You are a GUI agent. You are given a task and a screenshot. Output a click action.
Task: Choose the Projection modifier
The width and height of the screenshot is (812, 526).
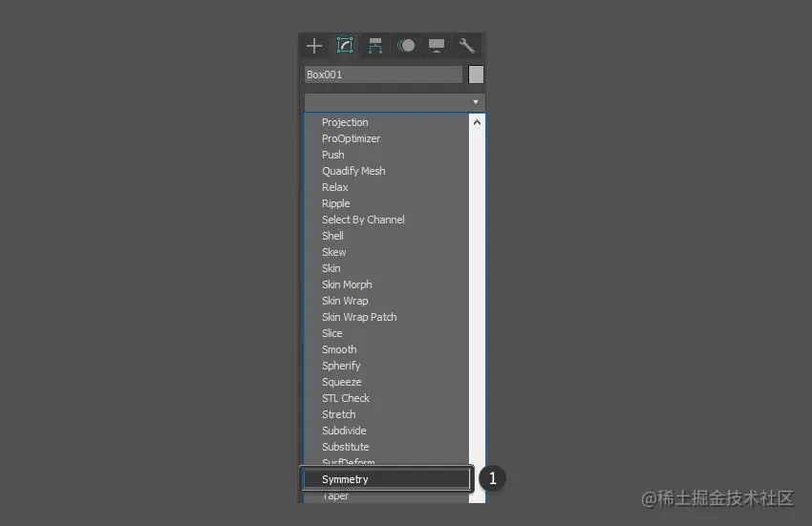345,122
